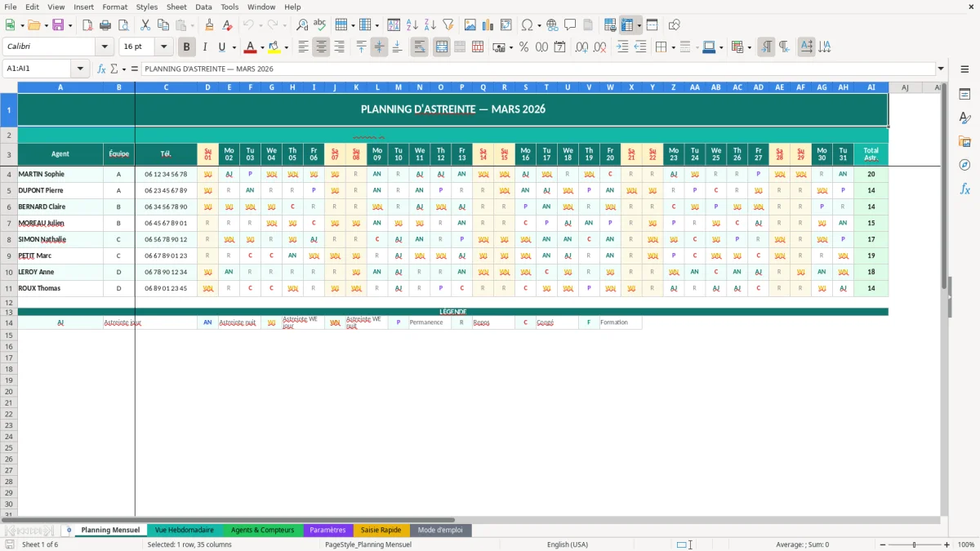The image size is (980, 551).
Task: Open the Font Name dropdown
Action: 105,47
